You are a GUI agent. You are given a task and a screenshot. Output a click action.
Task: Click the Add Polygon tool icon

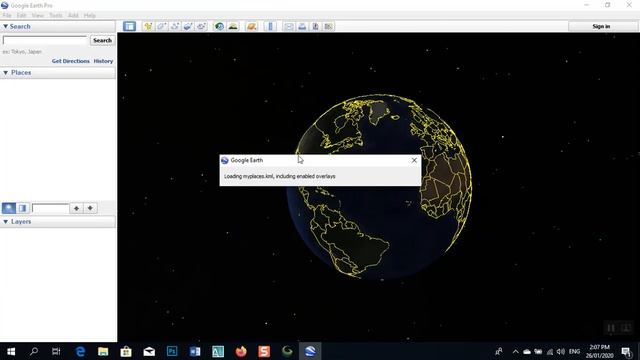(x=161, y=26)
